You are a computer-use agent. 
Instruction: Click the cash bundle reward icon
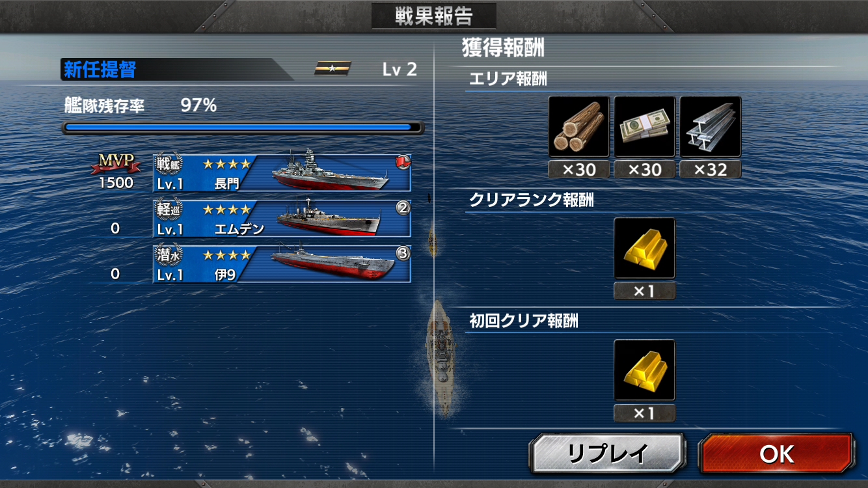tap(645, 127)
